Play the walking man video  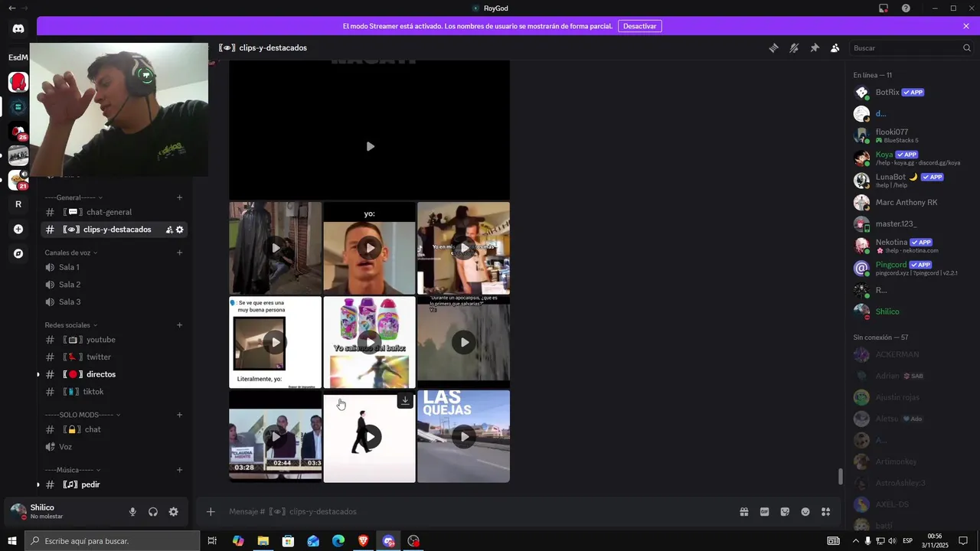point(370,437)
